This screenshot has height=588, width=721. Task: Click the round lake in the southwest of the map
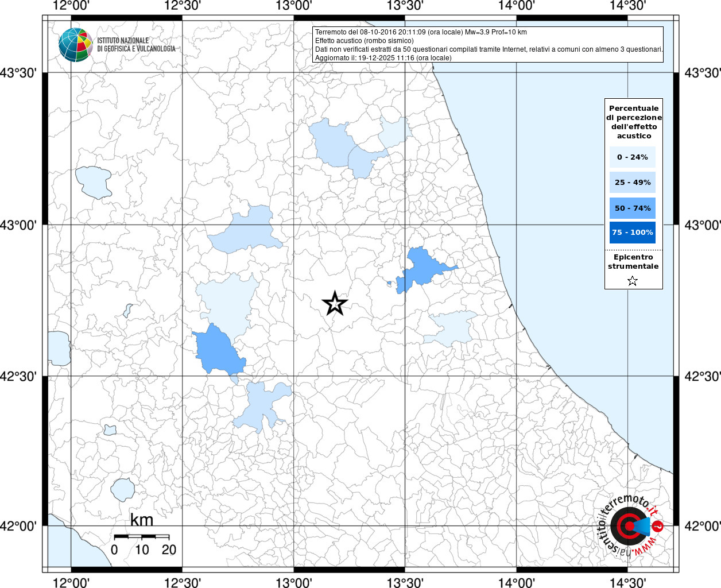tap(122, 490)
